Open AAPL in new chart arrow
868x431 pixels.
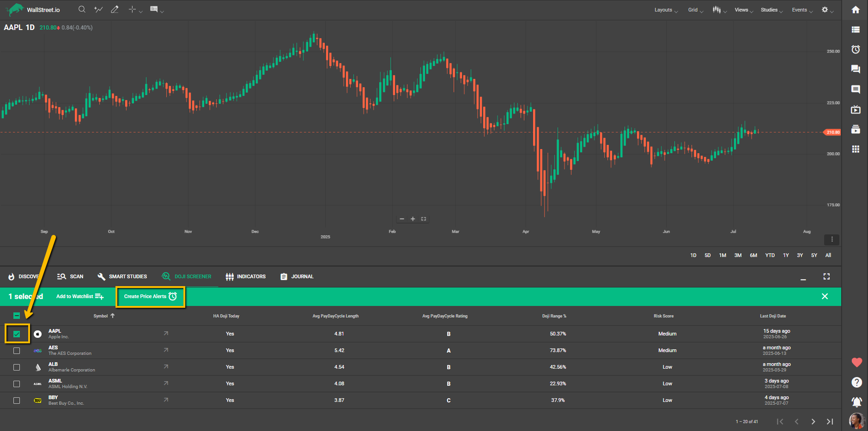pyautogui.click(x=166, y=333)
